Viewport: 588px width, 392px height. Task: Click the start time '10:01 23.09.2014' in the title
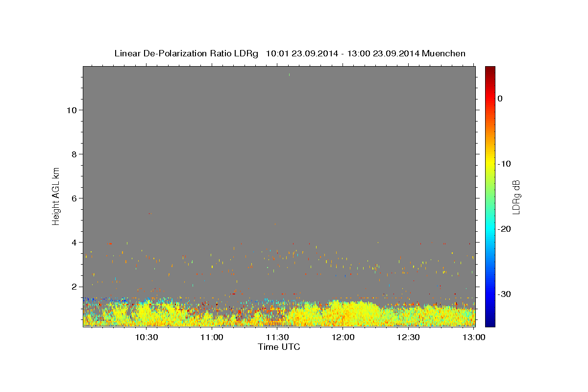(302, 53)
